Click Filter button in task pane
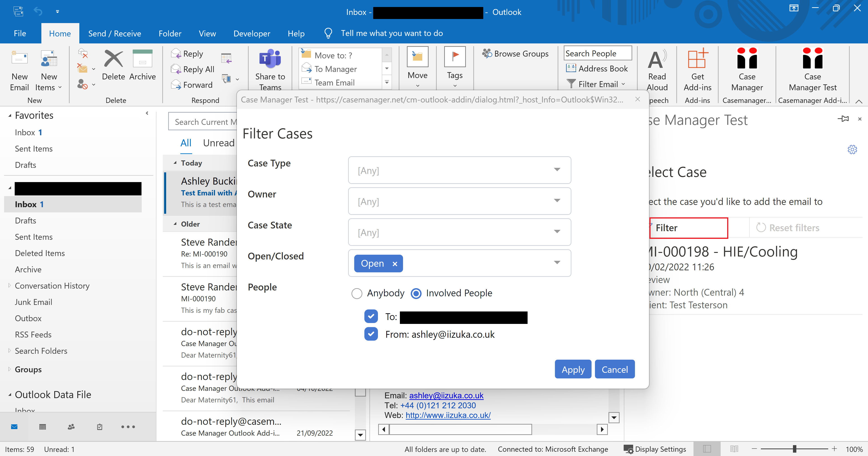 tap(688, 228)
